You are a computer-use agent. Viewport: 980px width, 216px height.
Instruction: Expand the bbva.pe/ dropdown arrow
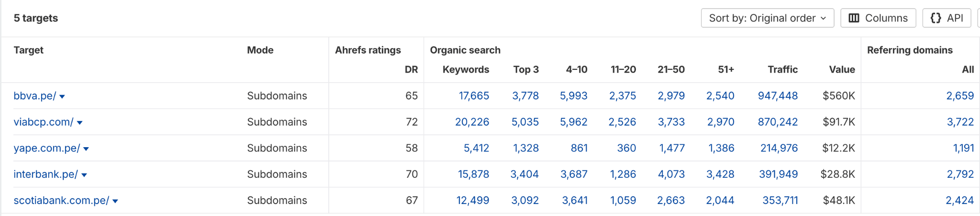coord(62,97)
